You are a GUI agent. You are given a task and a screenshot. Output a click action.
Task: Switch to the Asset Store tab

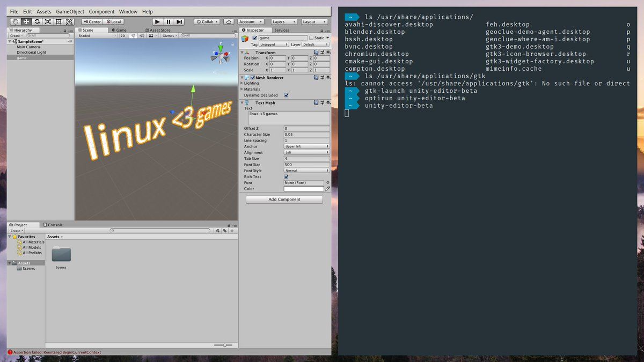[158, 30]
